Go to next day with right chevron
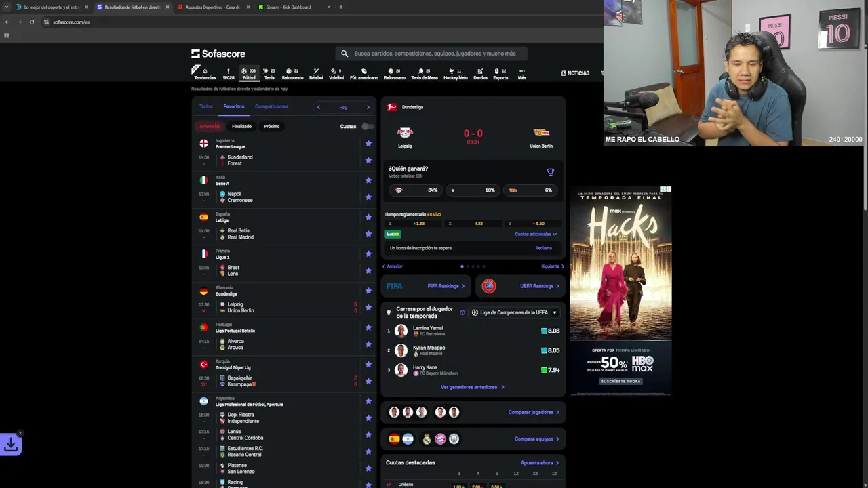The height and width of the screenshot is (488, 868). pyautogui.click(x=368, y=107)
